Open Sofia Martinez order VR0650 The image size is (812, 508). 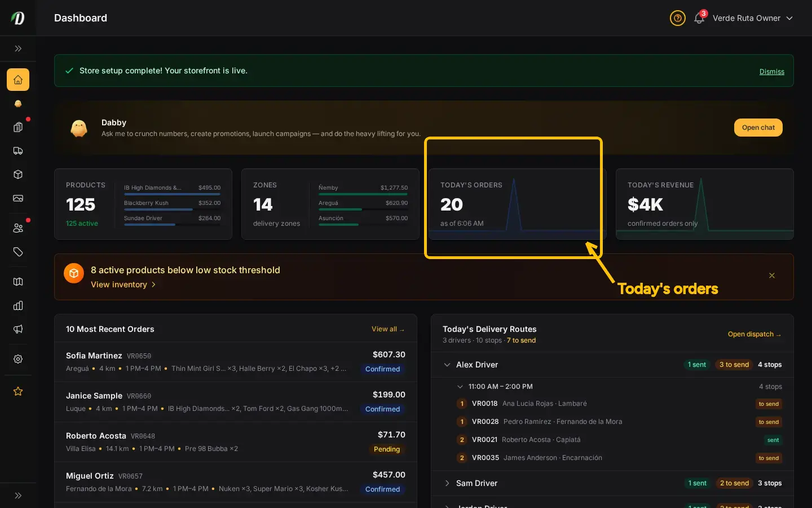tap(236, 362)
